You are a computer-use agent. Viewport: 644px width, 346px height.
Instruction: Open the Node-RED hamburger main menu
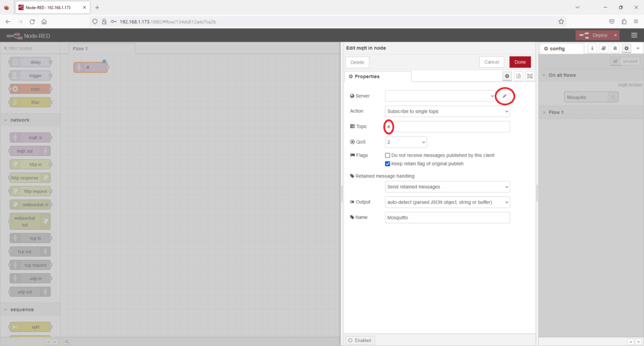coord(634,35)
